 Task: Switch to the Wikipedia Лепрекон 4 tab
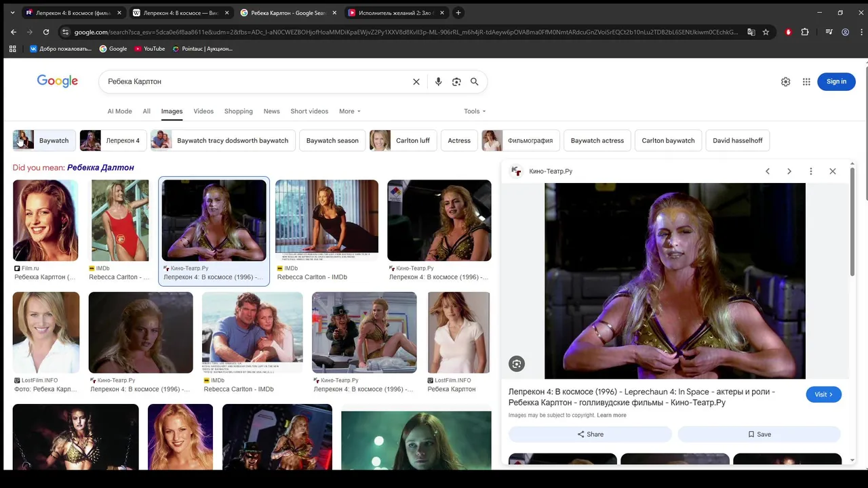[x=180, y=12]
